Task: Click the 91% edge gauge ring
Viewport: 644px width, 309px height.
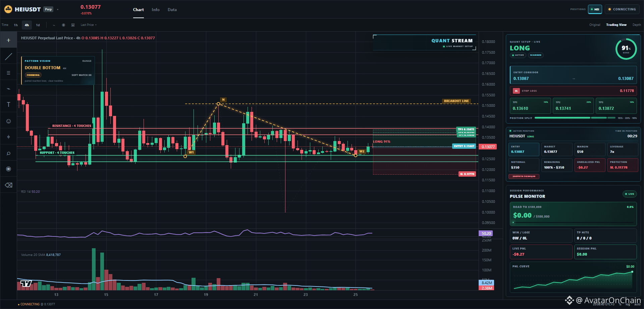Action: click(x=626, y=49)
